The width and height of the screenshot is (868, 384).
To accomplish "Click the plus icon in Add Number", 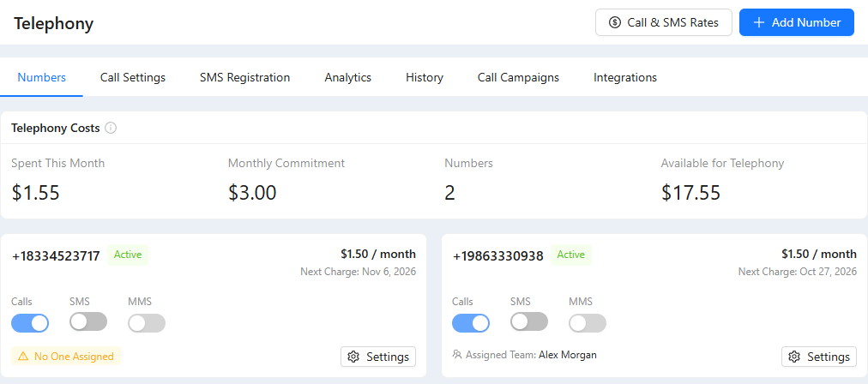I will click(x=760, y=22).
